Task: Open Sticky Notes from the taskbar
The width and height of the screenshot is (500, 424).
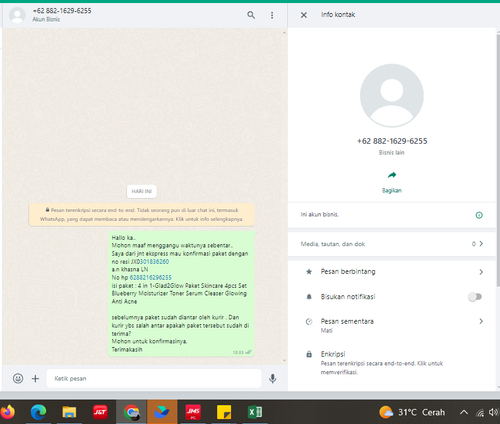Action: [224, 412]
